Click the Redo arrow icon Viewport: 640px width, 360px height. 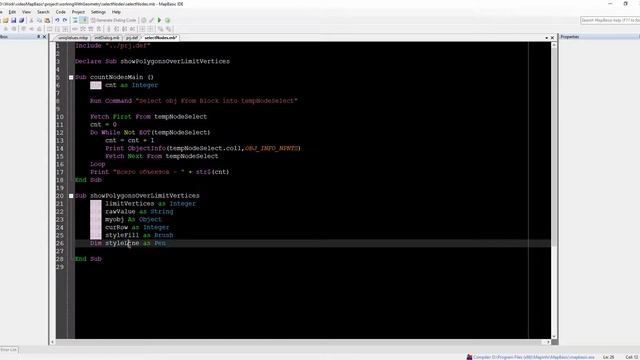coord(65,20)
